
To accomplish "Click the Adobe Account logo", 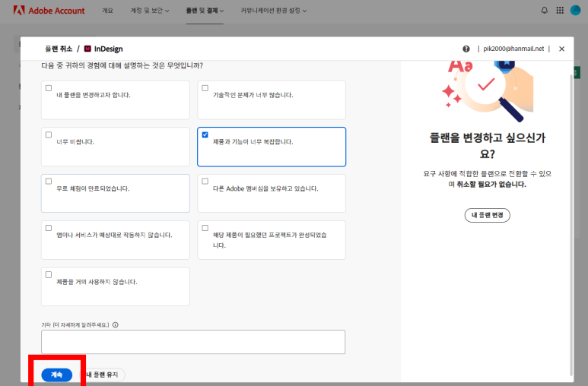I will 49,11.
